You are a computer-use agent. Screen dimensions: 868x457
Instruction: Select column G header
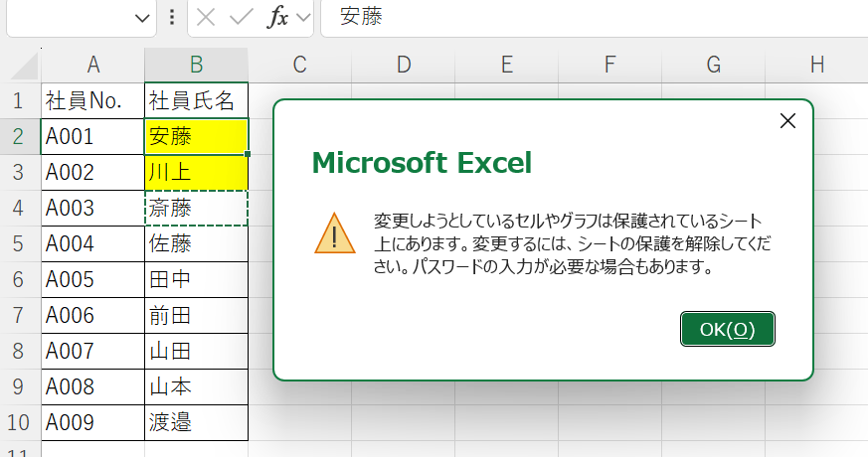tap(714, 65)
